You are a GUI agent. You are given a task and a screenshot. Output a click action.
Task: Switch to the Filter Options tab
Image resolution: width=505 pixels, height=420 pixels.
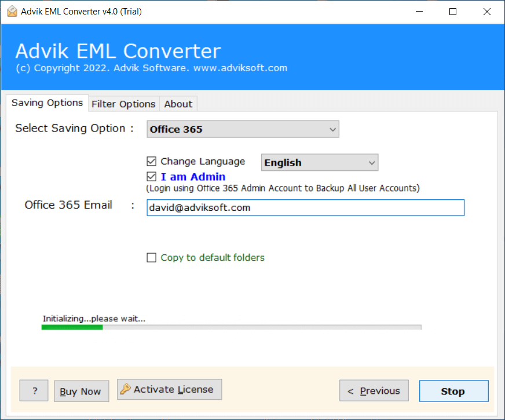point(124,104)
